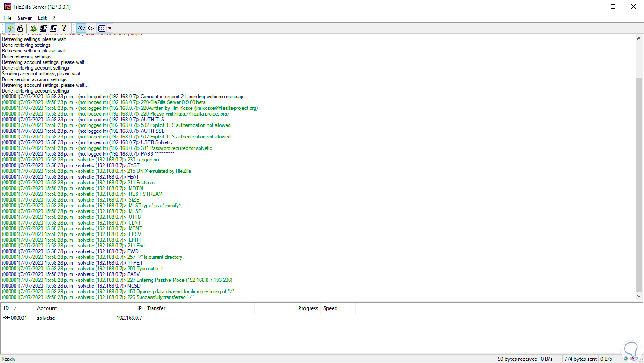This screenshot has width=644, height=363.
Task: Open the Server menu
Action: click(25, 18)
